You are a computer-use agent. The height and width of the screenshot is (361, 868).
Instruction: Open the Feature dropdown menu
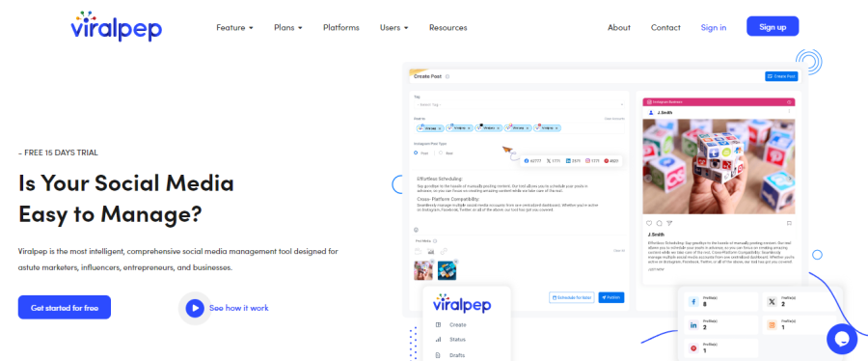click(x=234, y=28)
